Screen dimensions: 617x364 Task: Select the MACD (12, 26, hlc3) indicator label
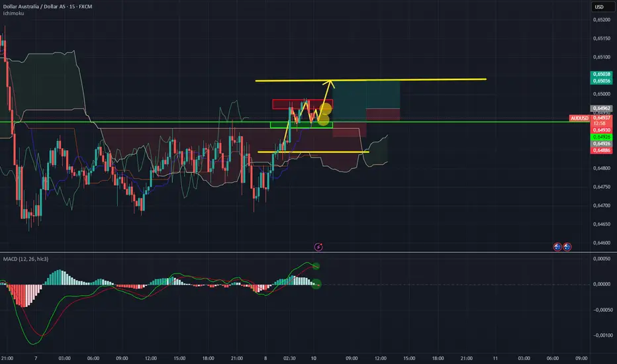[26, 259]
